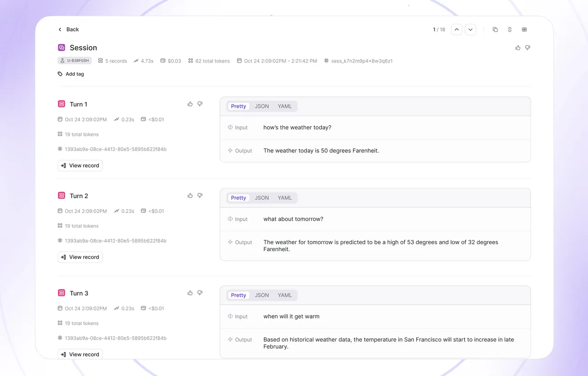Thumbs down Turn 3
The width and height of the screenshot is (588, 376).
200,293
